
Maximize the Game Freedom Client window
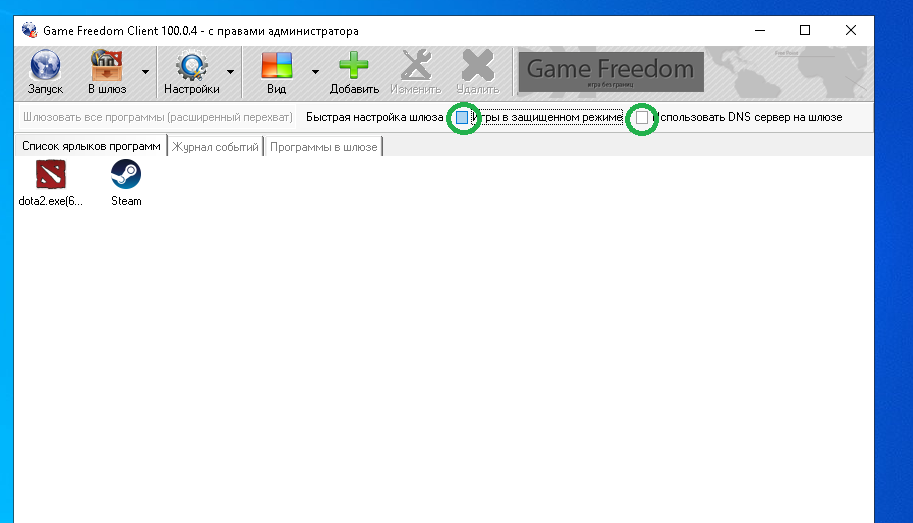805,30
